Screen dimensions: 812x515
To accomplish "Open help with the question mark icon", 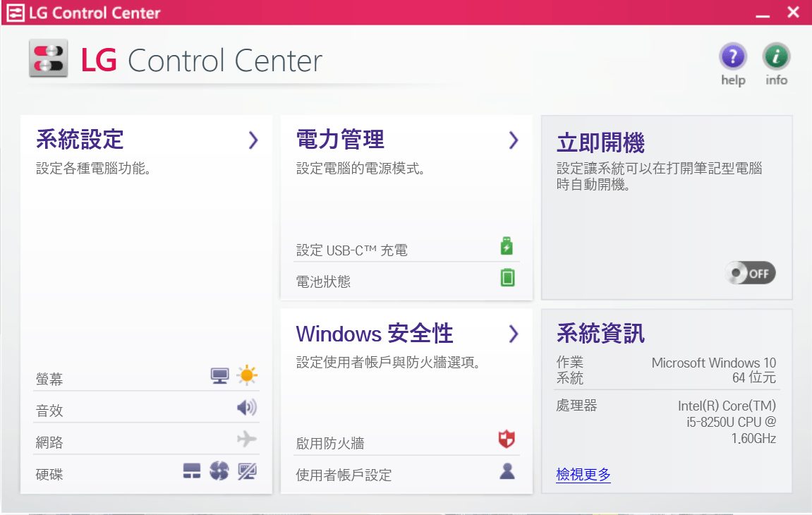I will tap(733, 57).
